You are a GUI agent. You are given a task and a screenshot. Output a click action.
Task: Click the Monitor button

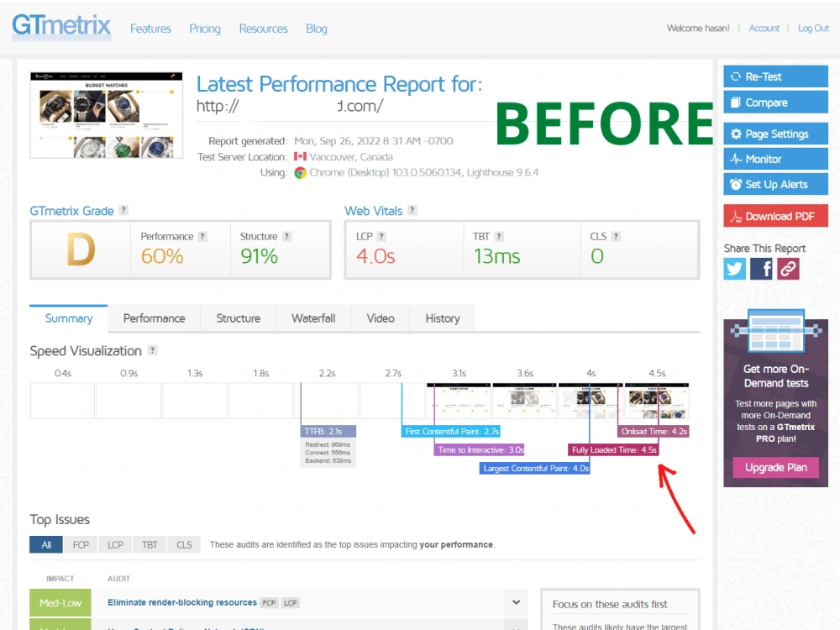coord(775,159)
